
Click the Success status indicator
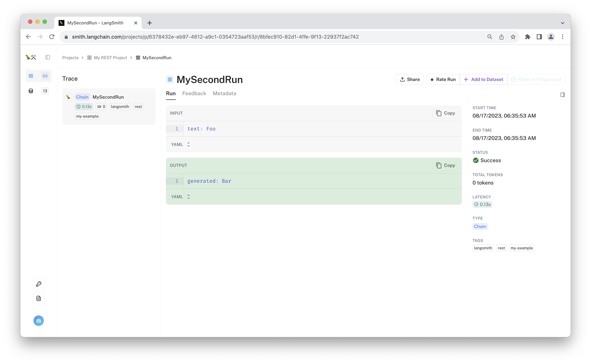point(487,161)
